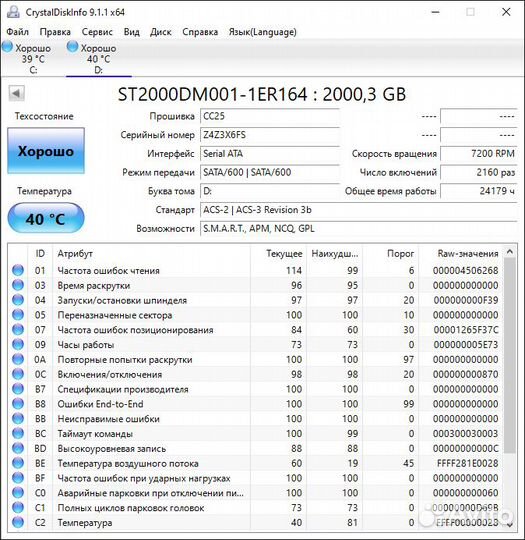Click the serial number field Z4Z3X6FS
Image resolution: width=525 pixels, height=540 pixels.
tap(270, 135)
